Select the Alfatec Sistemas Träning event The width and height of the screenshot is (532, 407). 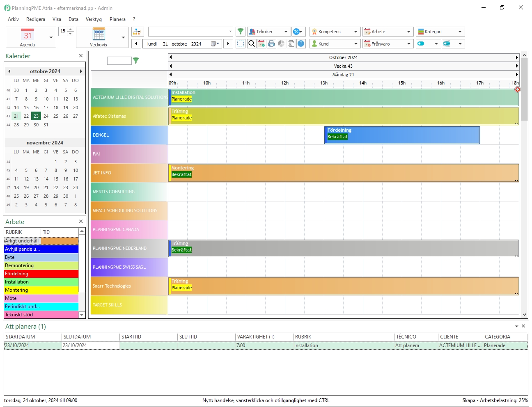[344, 116]
